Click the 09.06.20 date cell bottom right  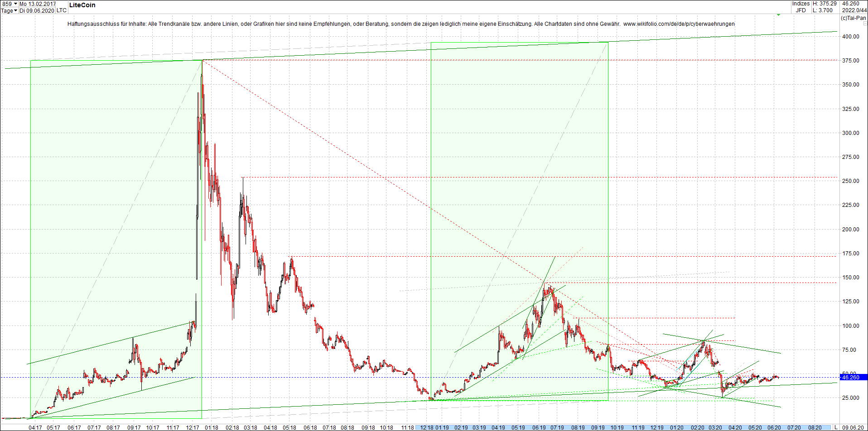(853, 428)
